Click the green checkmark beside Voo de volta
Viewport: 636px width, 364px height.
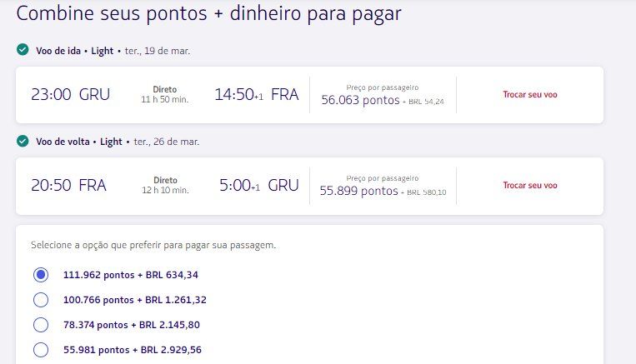click(23, 141)
